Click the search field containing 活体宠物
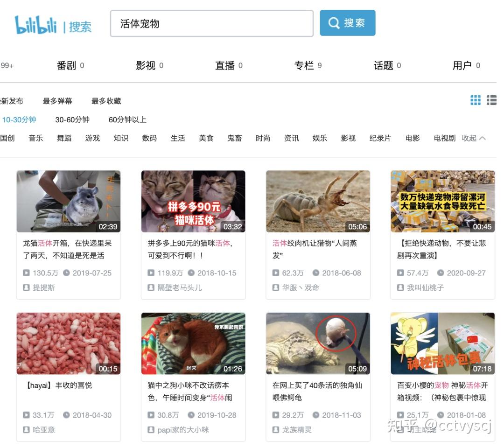The width and height of the screenshot is (504, 448). click(212, 23)
